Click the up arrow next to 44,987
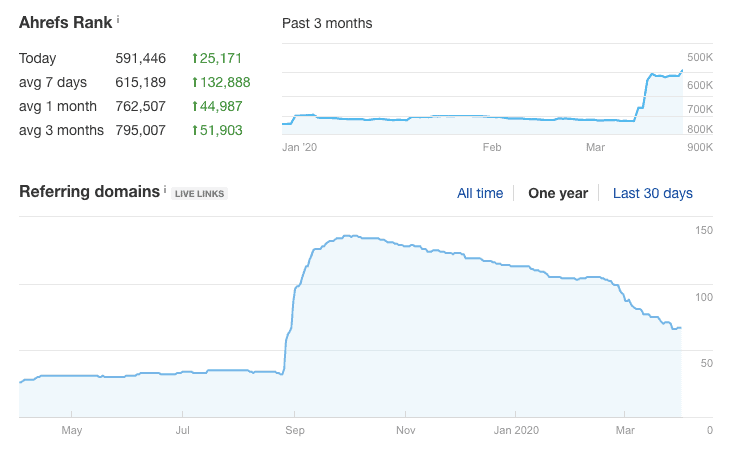 point(195,106)
